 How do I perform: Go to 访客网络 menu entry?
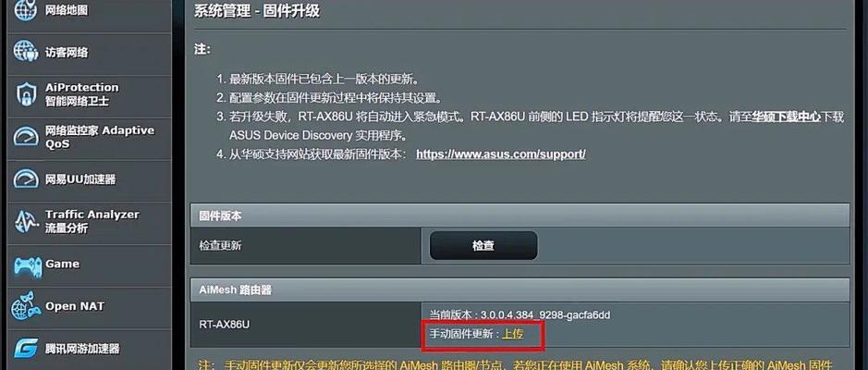click(89, 53)
